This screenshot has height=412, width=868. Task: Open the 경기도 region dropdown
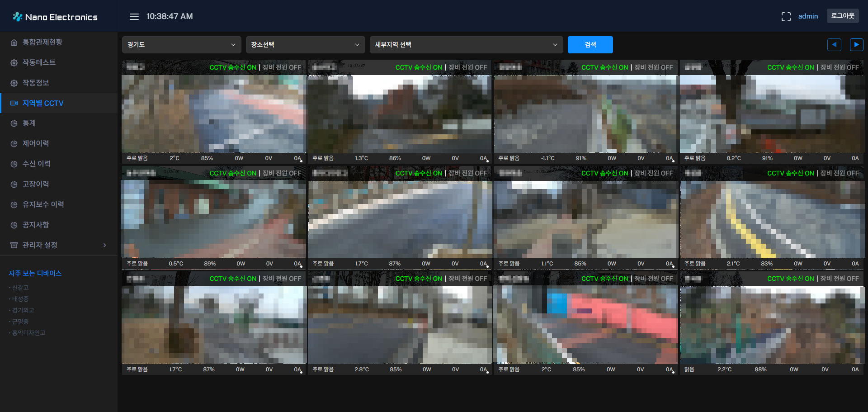[181, 45]
